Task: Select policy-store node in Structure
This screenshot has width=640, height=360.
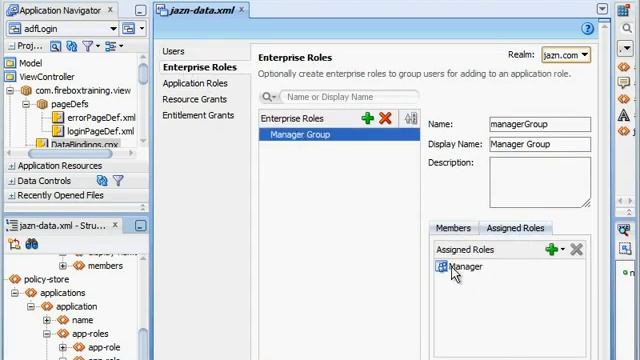Action: (47, 280)
